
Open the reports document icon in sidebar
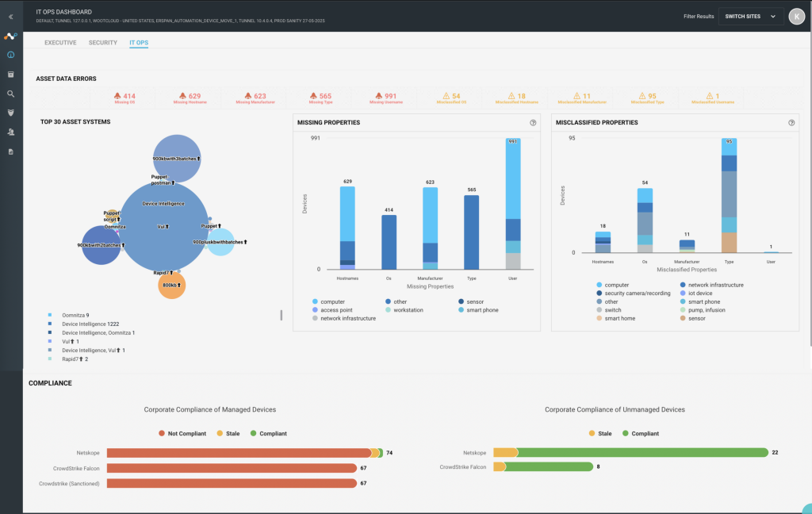click(10, 152)
